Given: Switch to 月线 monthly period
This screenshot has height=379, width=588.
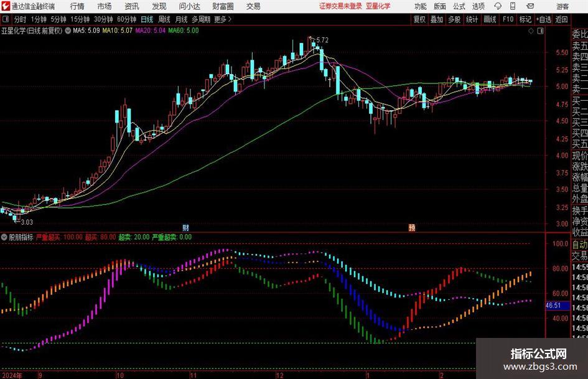Looking at the screenshot, I should (x=181, y=19).
